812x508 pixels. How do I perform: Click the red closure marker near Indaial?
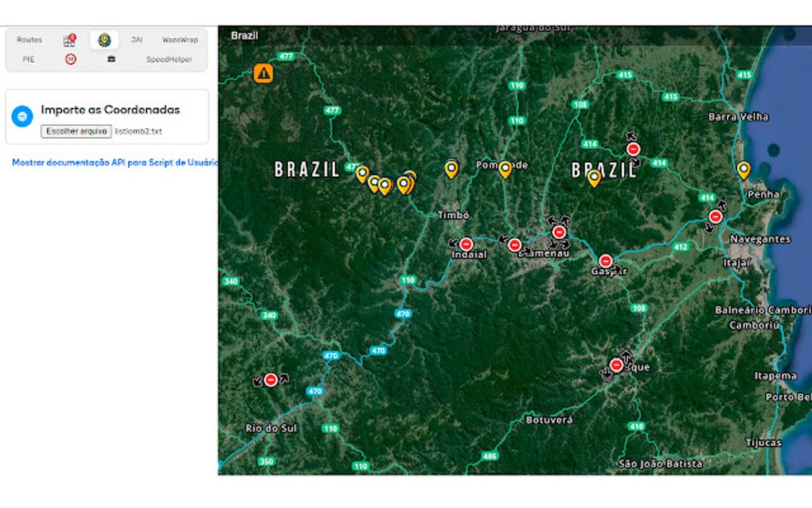(x=466, y=244)
